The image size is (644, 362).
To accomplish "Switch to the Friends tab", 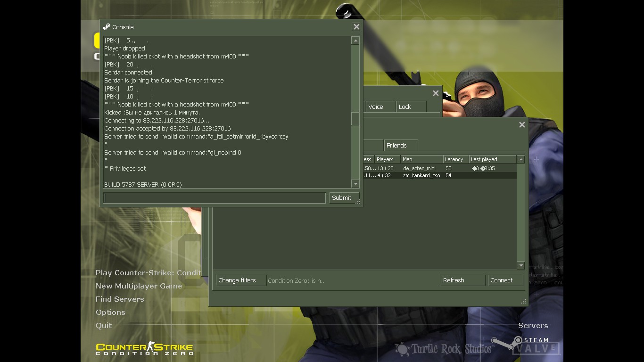I will tap(400, 146).
